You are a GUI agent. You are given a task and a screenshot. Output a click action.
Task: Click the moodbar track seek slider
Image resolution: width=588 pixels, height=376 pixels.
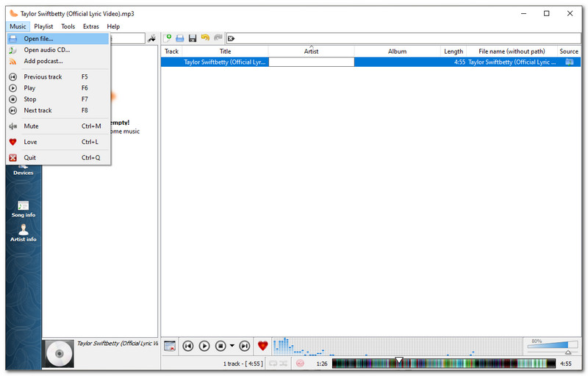click(444, 364)
